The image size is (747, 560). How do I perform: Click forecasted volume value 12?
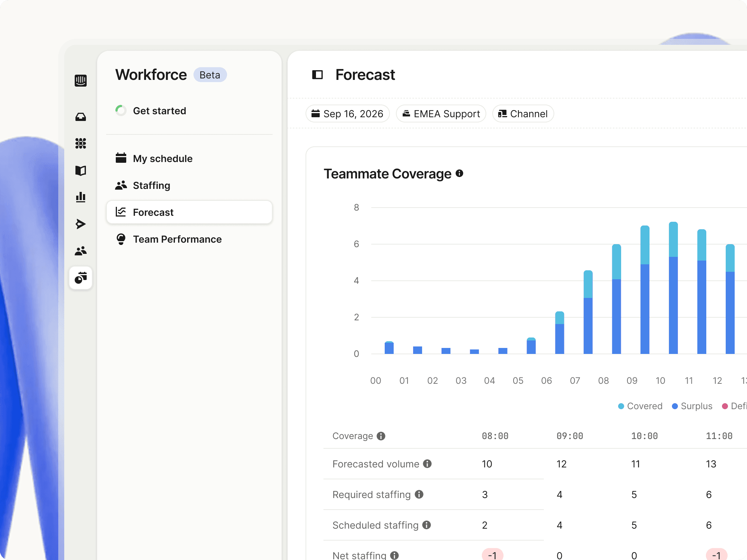(562, 464)
